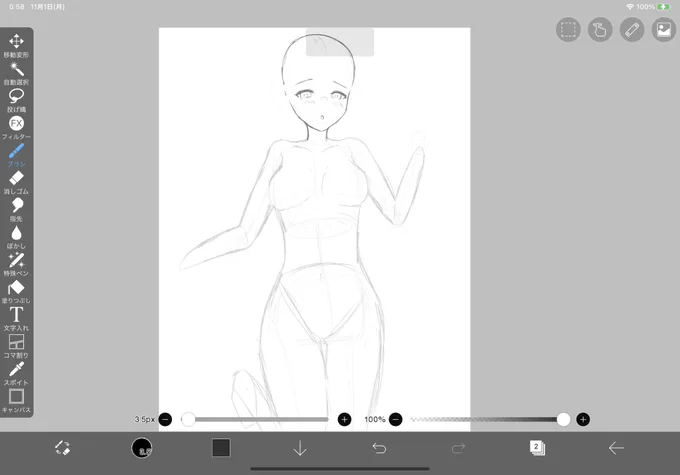Select the Transform (移動変形) tool

coord(16,45)
